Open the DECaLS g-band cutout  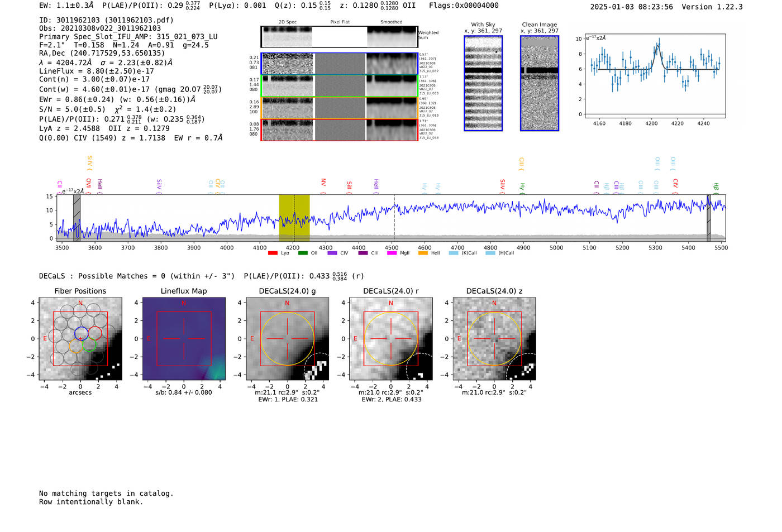pos(288,338)
